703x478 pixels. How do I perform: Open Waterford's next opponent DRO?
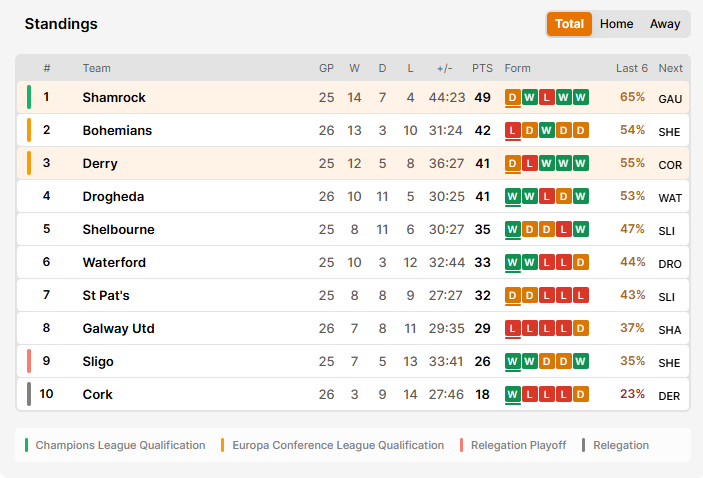[x=670, y=264]
